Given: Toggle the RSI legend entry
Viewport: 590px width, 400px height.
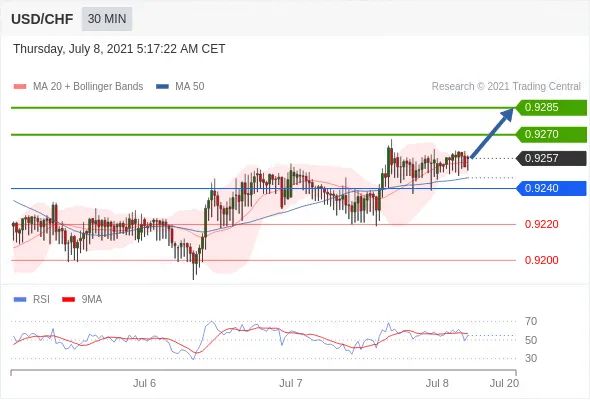Looking at the screenshot, I should pyautogui.click(x=31, y=299).
